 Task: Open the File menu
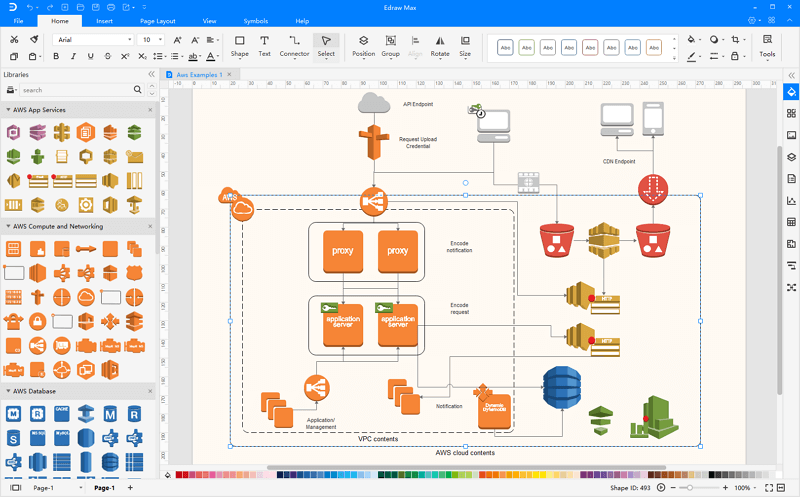pyautogui.click(x=18, y=21)
